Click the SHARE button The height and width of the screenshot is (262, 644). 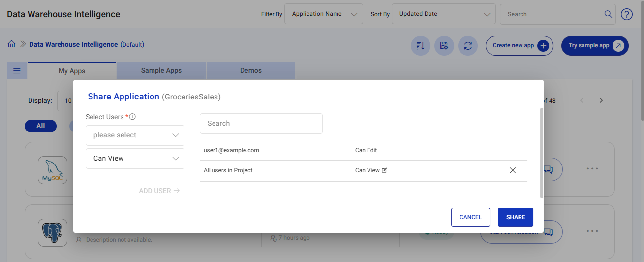[515, 217]
